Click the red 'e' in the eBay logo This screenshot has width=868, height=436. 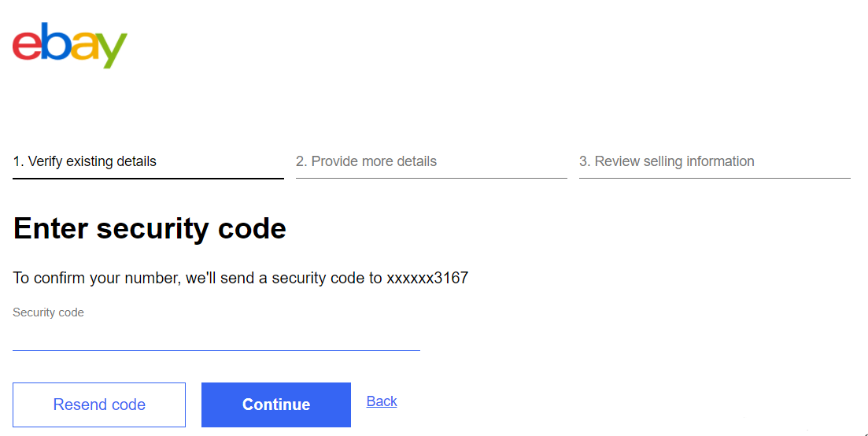pyautogui.click(x=27, y=47)
